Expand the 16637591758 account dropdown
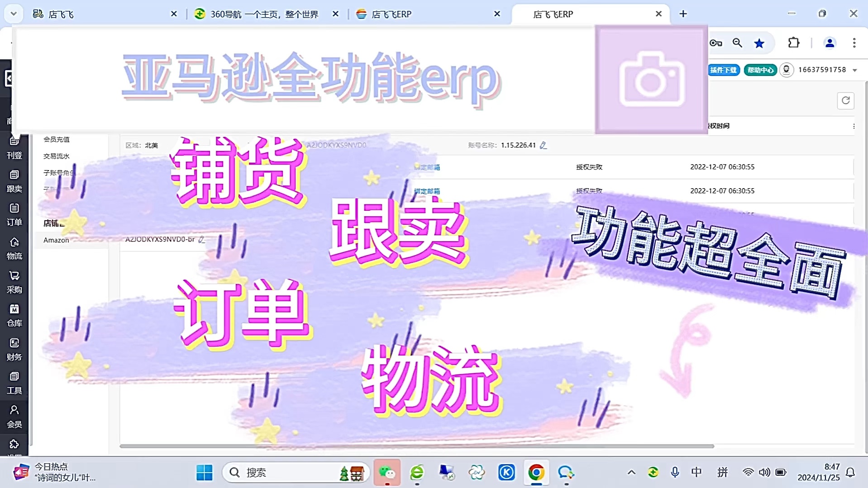Image resolution: width=868 pixels, height=488 pixels. tap(854, 70)
